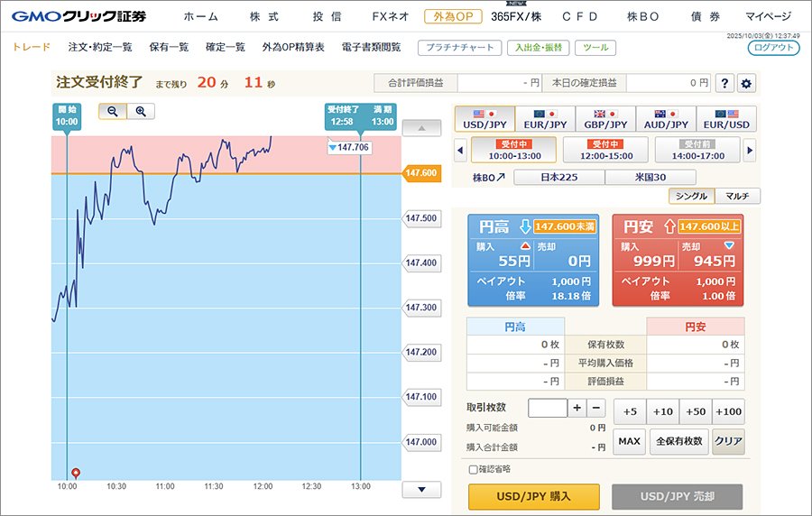Image resolution: width=812 pixels, height=516 pixels.
Task: Enable the 確認省略 checkbox
Action: click(473, 469)
